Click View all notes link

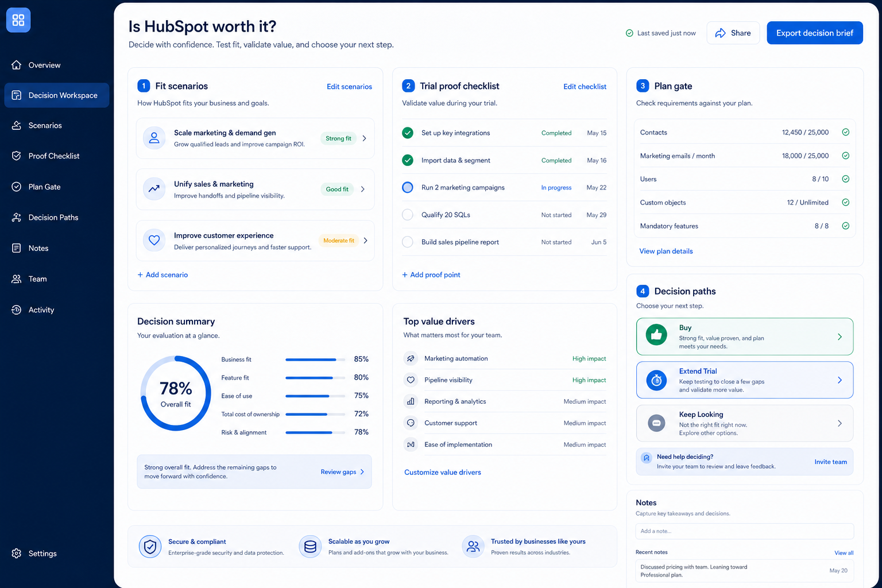tap(844, 553)
